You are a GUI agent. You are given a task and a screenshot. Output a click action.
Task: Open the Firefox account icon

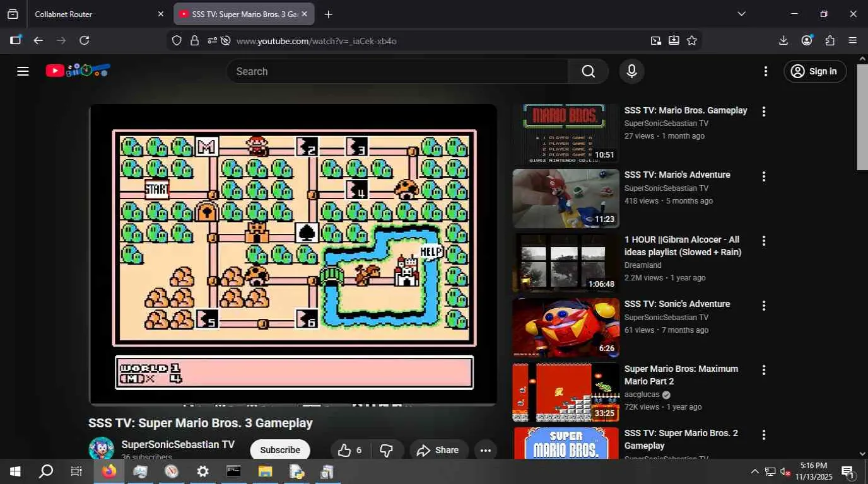click(807, 40)
